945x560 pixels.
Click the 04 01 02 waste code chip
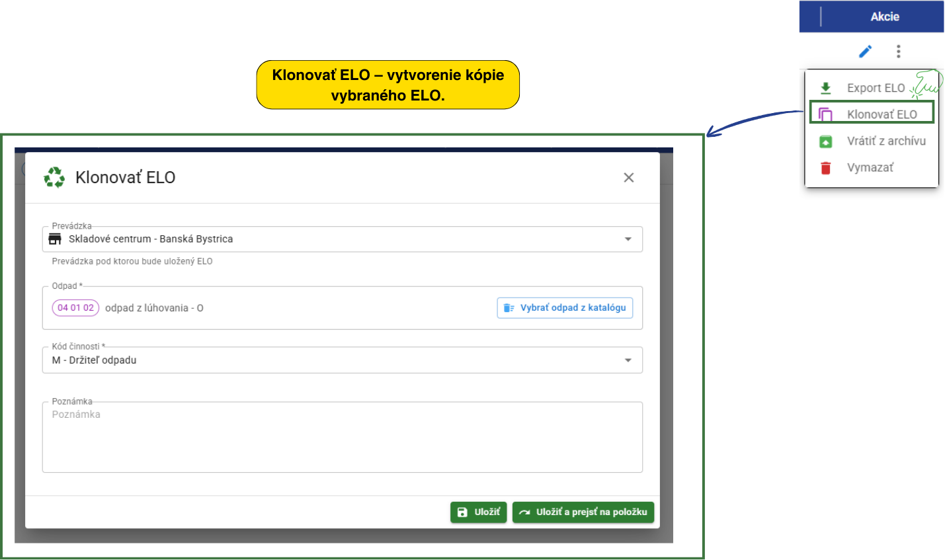point(75,308)
